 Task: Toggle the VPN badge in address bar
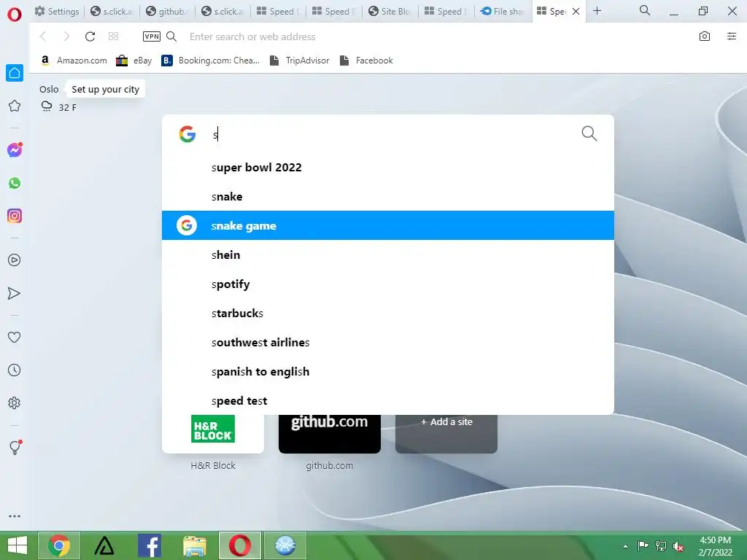152,36
